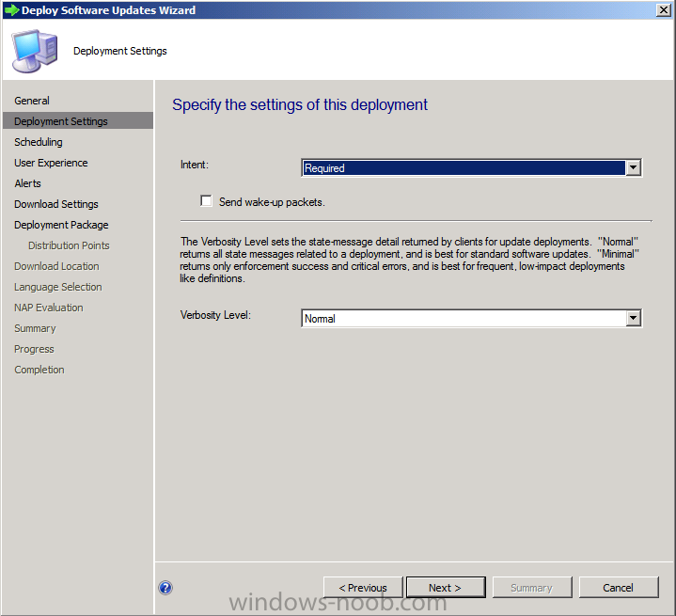Click the blue help question mark icon

tap(165, 588)
